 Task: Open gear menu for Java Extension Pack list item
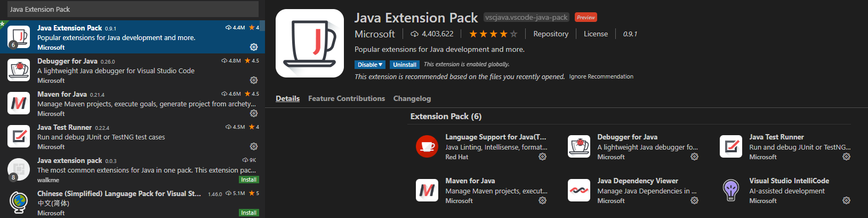[x=254, y=47]
